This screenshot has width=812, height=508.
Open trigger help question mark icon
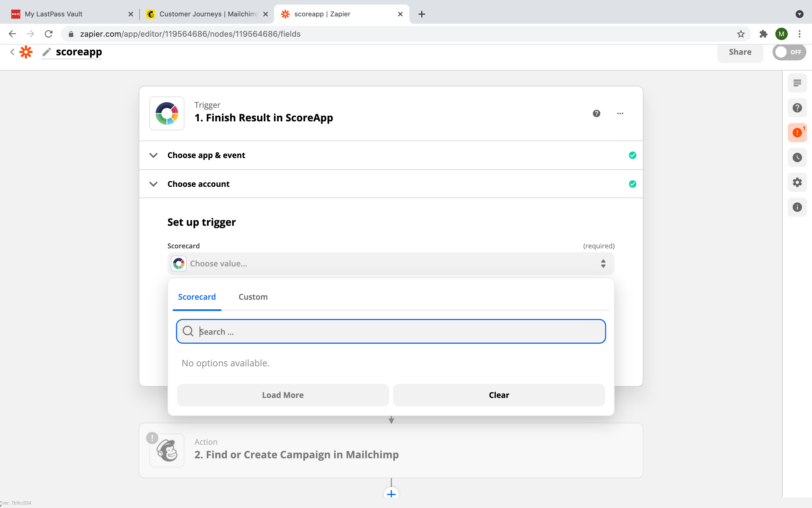(596, 113)
